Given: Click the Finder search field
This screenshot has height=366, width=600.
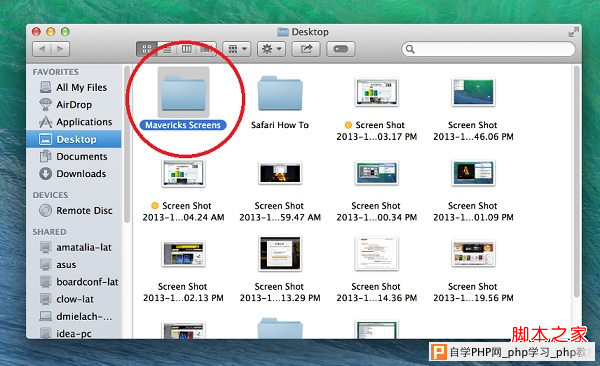Looking at the screenshot, I should pyautogui.click(x=488, y=49).
